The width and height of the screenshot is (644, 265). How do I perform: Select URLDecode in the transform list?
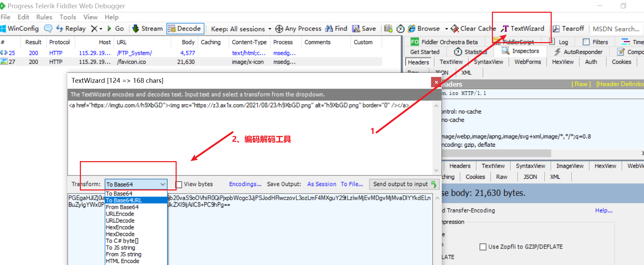tap(120, 220)
